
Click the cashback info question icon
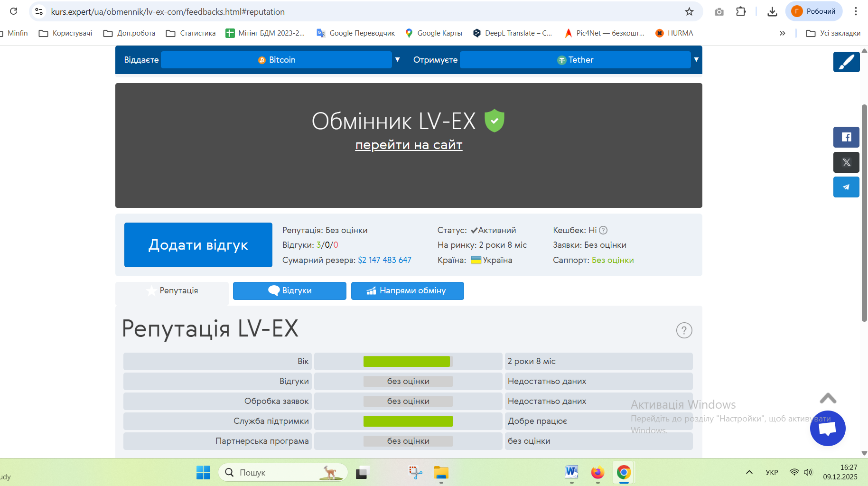coord(603,230)
